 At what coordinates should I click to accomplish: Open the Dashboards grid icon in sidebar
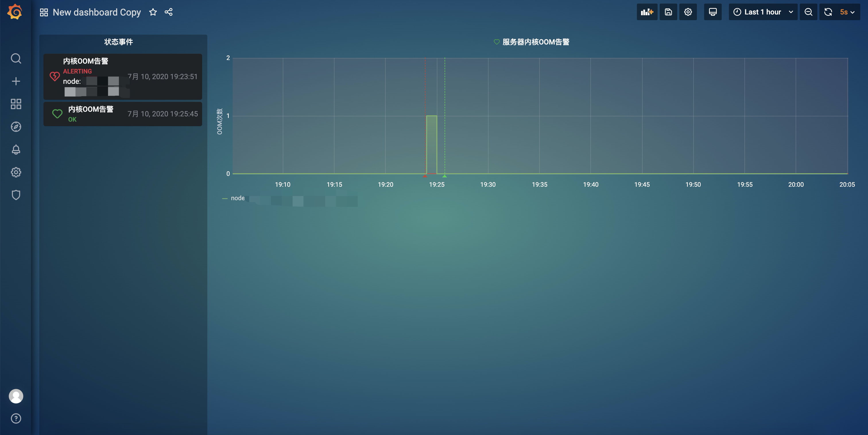point(16,104)
